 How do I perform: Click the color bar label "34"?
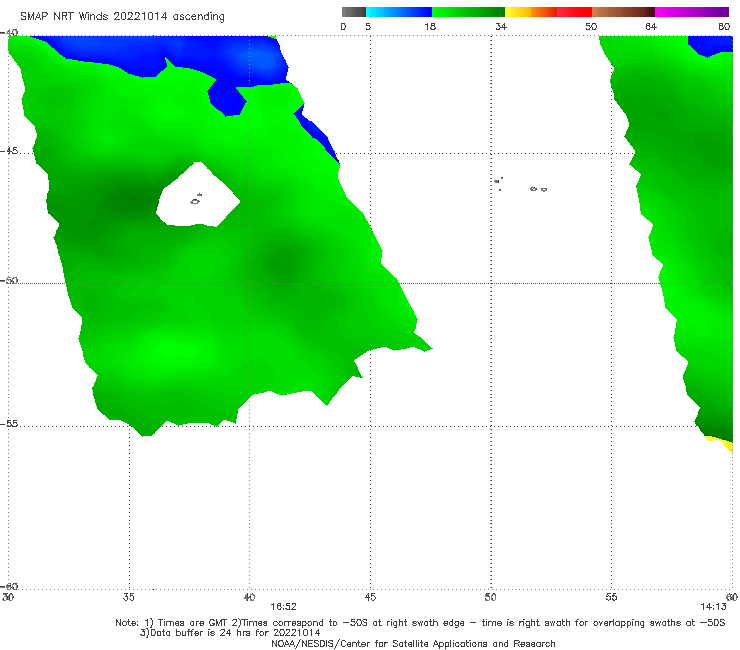pyautogui.click(x=501, y=26)
